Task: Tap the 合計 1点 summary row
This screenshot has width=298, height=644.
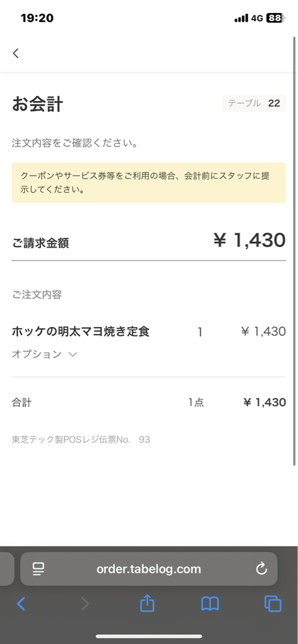Action: (x=149, y=403)
